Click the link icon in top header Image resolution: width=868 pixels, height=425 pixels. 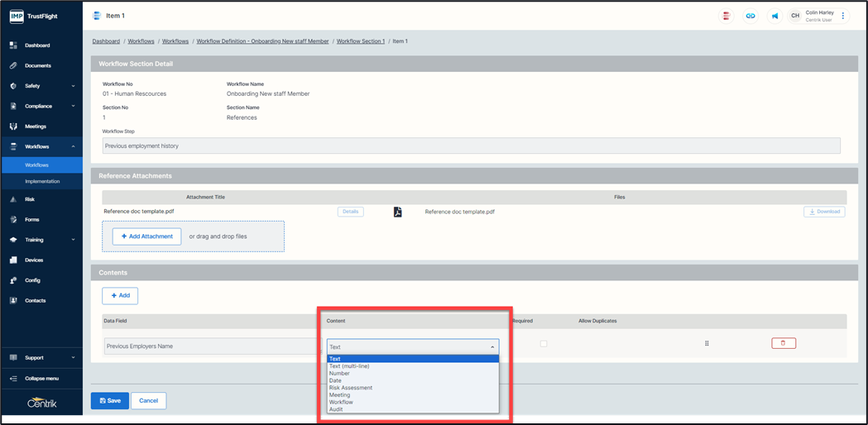point(750,16)
